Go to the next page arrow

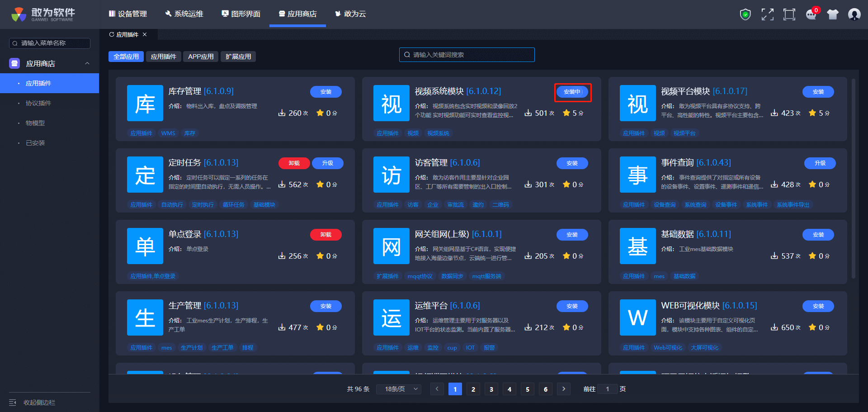click(x=564, y=389)
